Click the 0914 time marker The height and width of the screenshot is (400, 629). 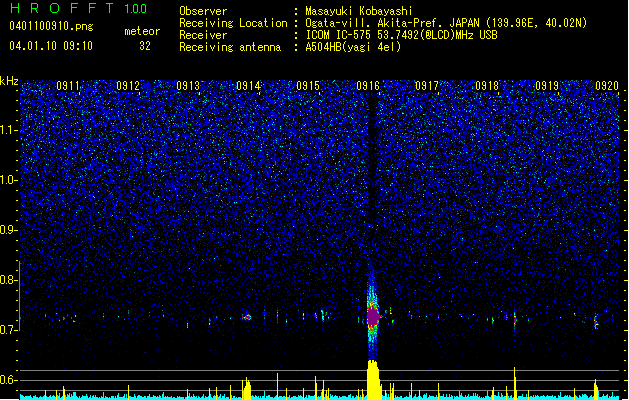point(248,86)
